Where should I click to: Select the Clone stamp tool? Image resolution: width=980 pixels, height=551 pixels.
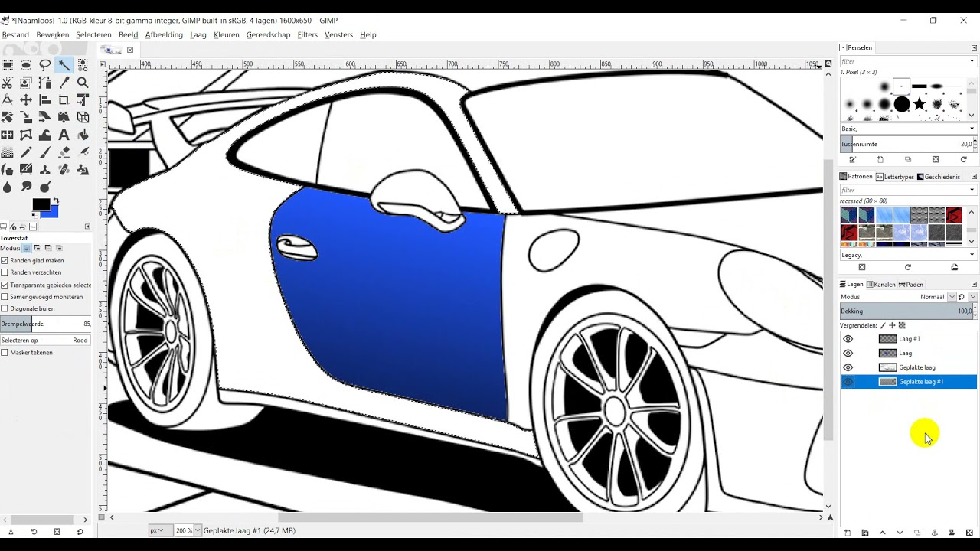coord(44,170)
